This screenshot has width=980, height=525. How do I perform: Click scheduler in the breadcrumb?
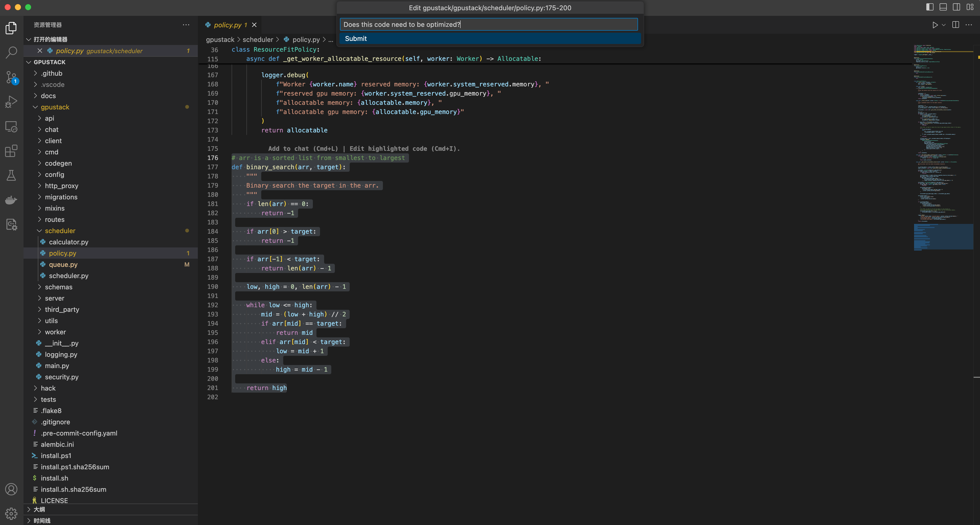[x=258, y=40]
